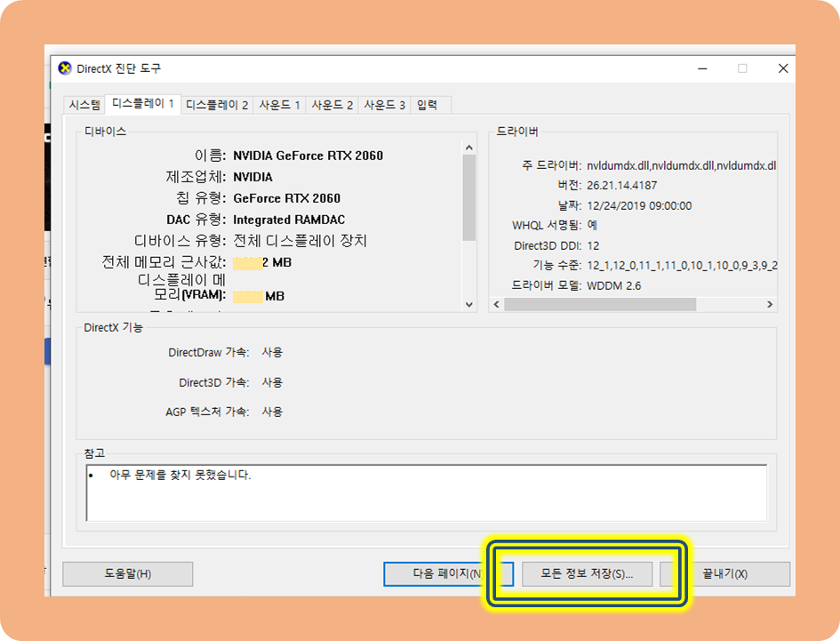Click the 끝내기(X) button

click(724, 574)
